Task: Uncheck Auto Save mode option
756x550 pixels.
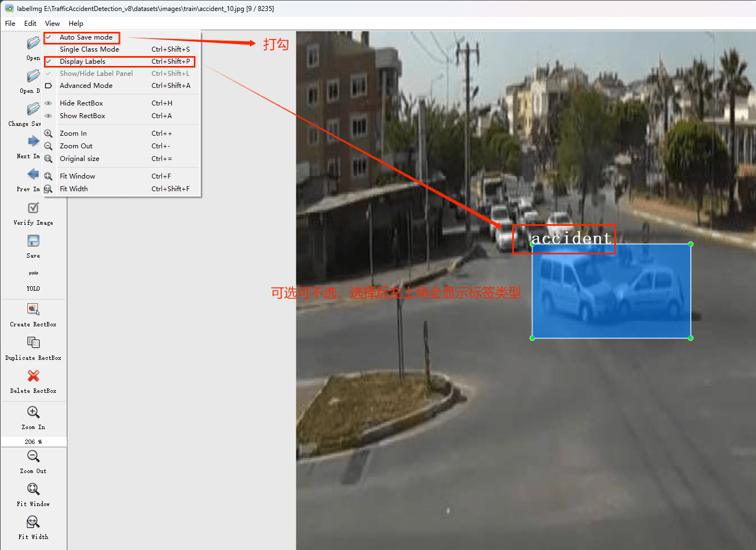Action: [x=86, y=37]
